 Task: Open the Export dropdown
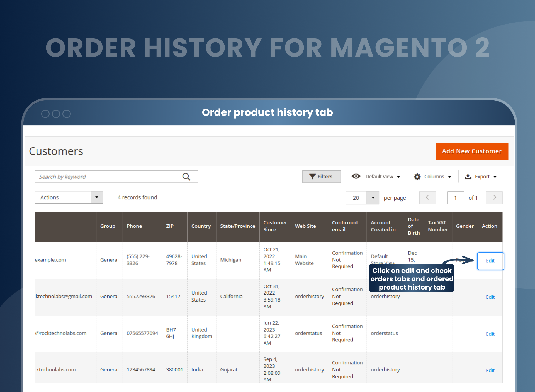tap(481, 177)
